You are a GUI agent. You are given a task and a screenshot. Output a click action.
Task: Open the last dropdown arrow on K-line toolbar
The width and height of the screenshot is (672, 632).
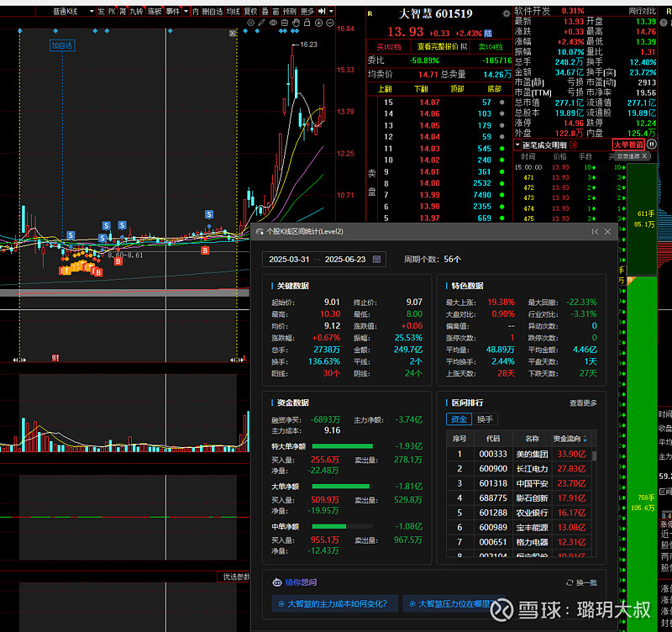click(x=331, y=12)
